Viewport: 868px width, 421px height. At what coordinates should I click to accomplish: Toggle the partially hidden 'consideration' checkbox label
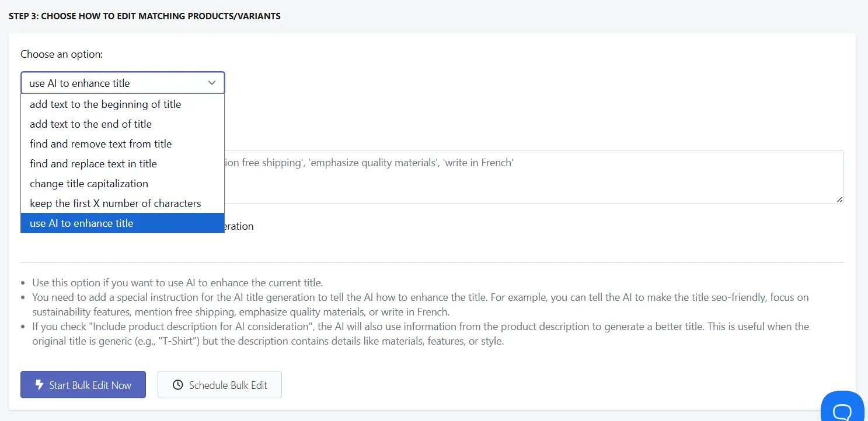pyautogui.click(x=239, y=226)
